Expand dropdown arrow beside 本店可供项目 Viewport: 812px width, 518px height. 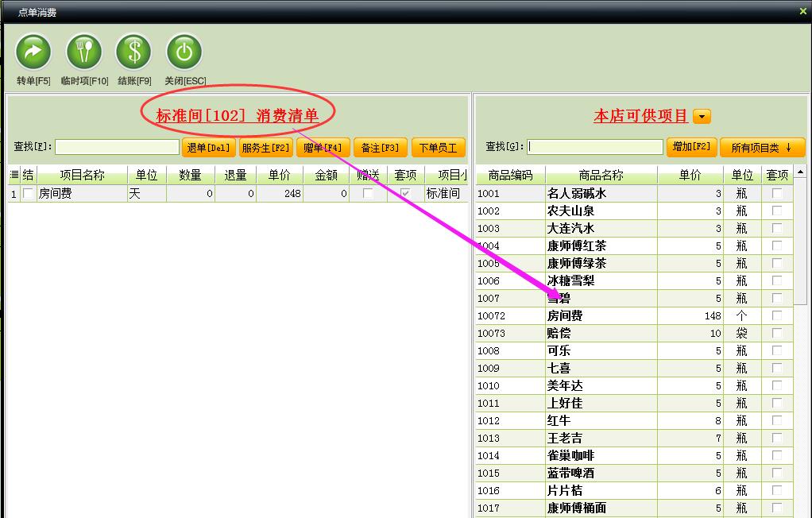pyautogui.click(x=702, y=117)
